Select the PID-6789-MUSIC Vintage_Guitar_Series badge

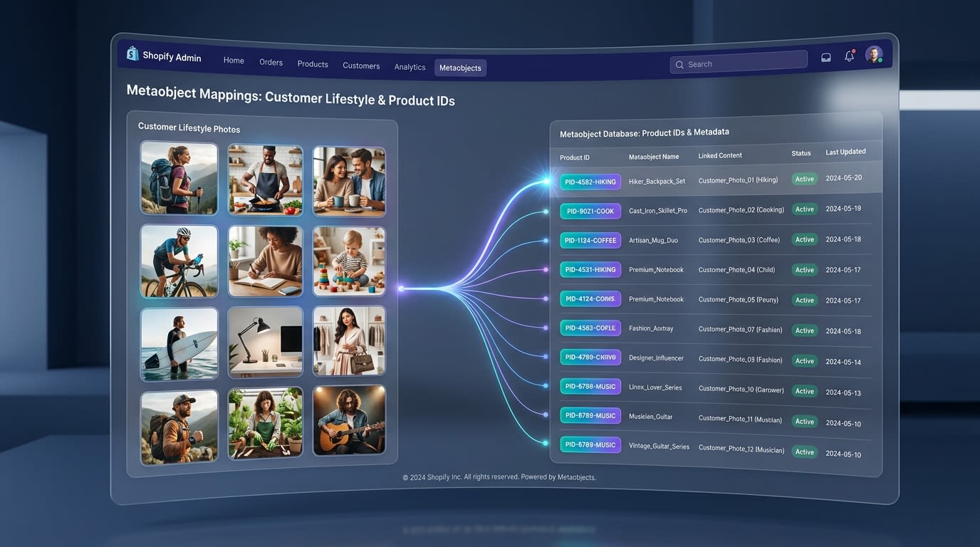click(590, 444)
